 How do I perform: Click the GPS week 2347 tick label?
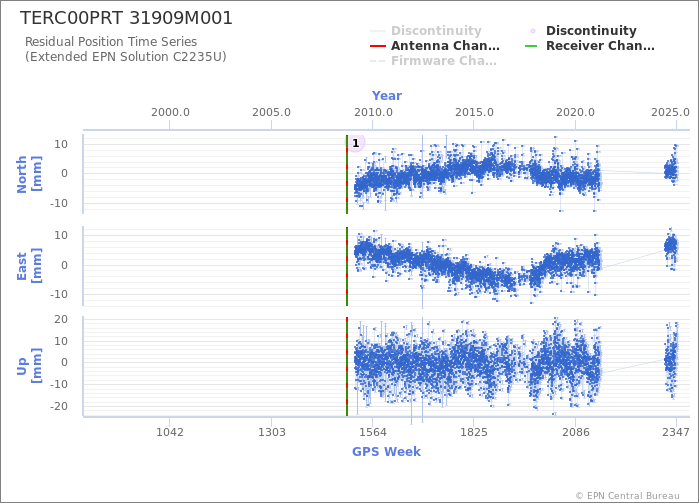[676, 432]
